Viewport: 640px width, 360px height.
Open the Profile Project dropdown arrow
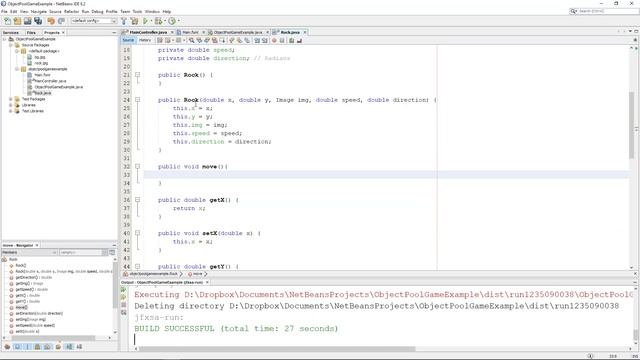point(178,20)
